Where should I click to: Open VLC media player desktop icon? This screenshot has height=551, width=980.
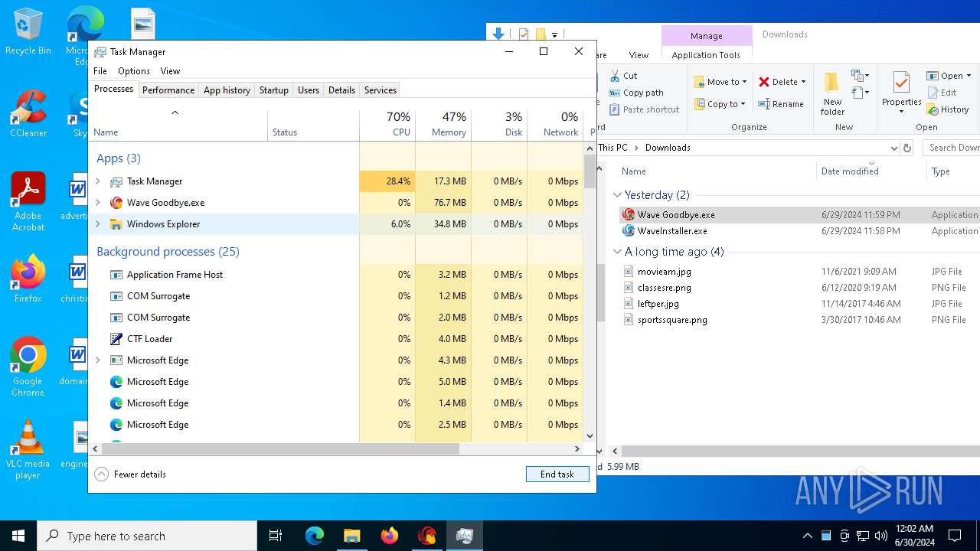pyautogui.click(x=28, y=450)
